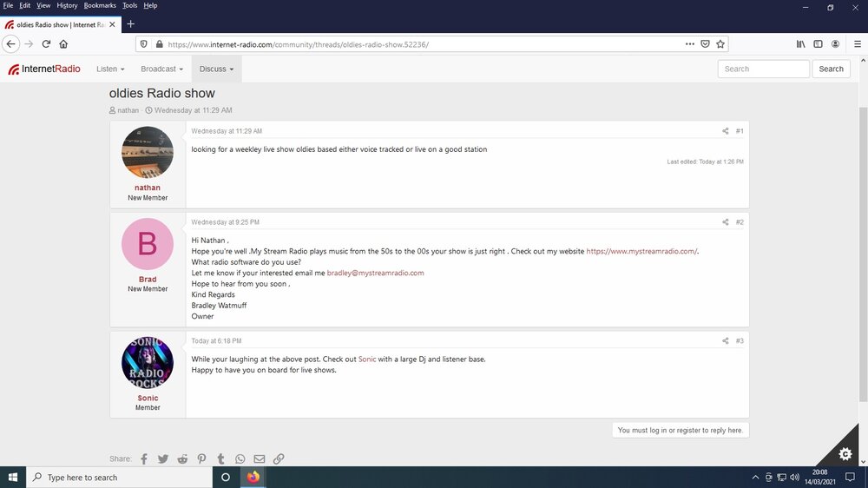Open the View menu
868x488 pixels.
[x=43, y=5]
